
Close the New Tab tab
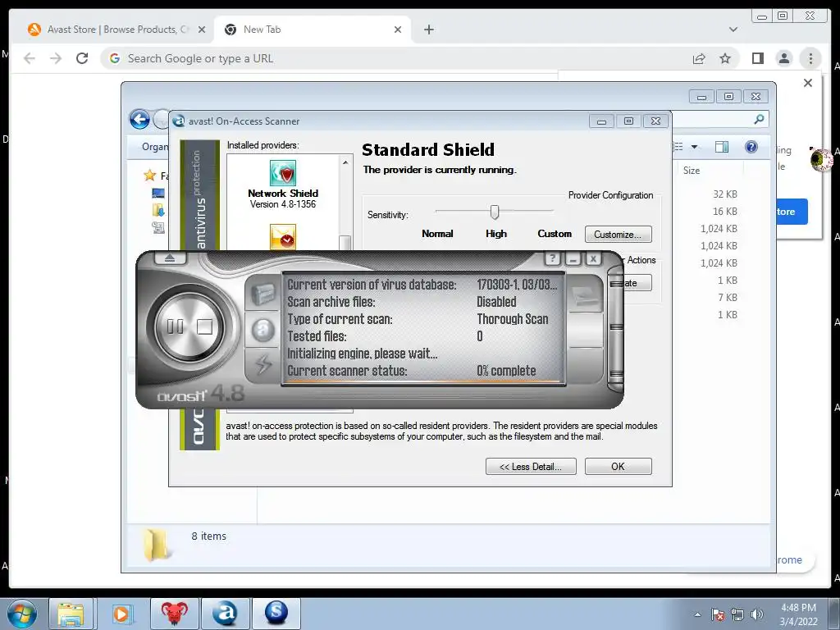[398, 30]
